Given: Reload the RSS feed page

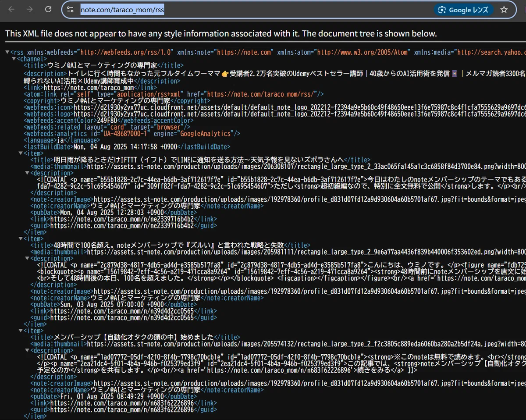Looking at the screenshot, I should pyautogui.click(x=48, y=9).
